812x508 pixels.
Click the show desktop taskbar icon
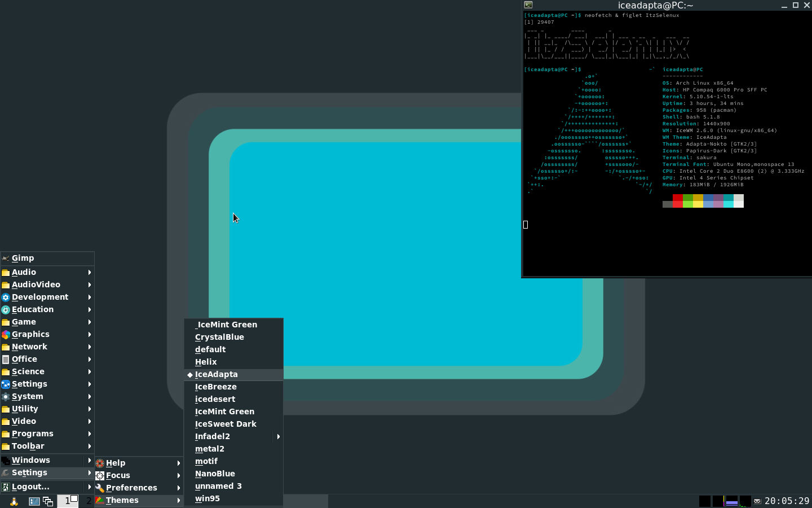[x=34, y=501]
